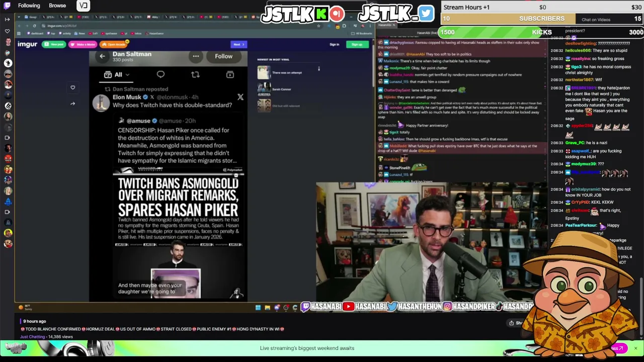Switch to the media tab icon
The width and height of the screenshot is (644, 362).
230,74
